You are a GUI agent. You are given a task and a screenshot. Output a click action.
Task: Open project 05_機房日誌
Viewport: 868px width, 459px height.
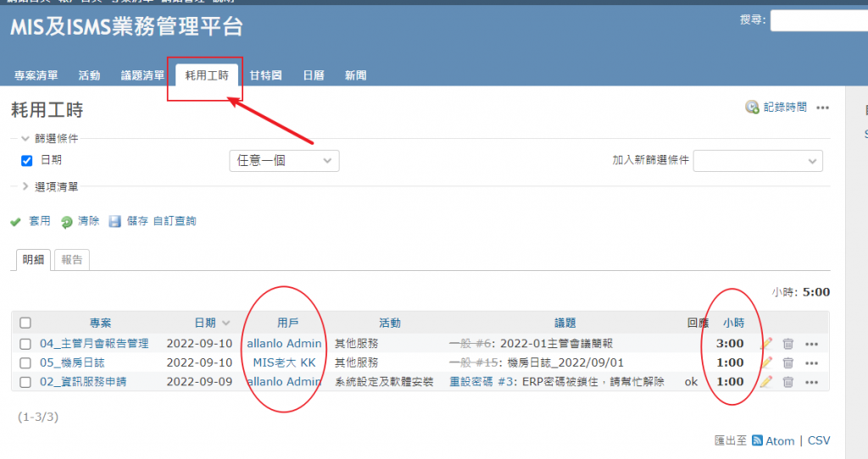point(72,362)
